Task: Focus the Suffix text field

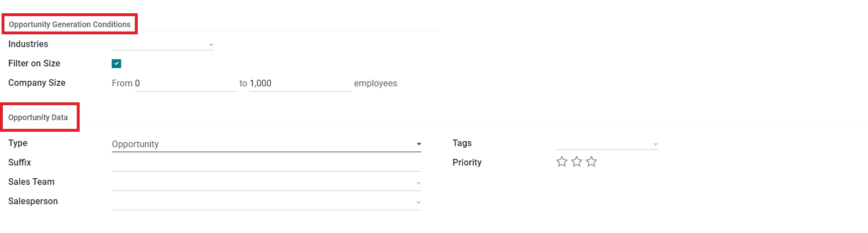Action: (x=266, y=163)
